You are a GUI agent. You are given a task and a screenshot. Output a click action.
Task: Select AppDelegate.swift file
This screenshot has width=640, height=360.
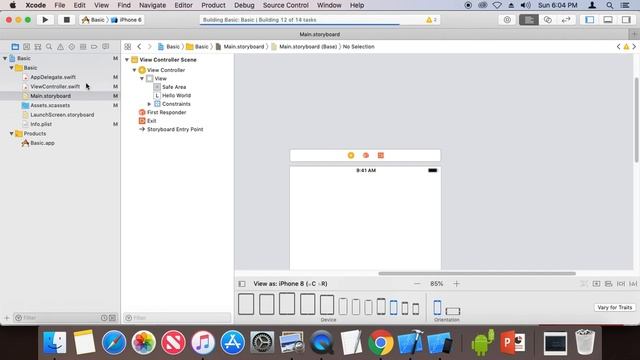point(53,77)
